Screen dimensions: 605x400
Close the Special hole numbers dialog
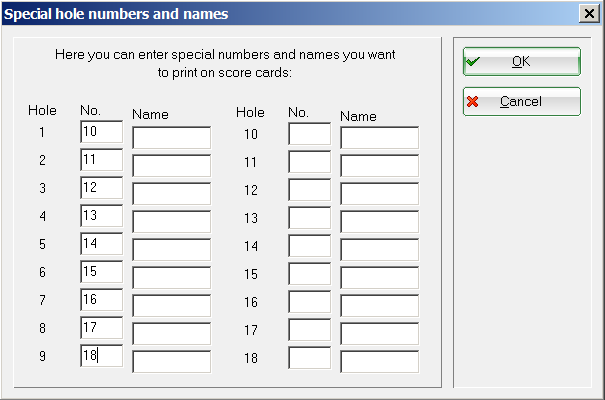(589, 13)
